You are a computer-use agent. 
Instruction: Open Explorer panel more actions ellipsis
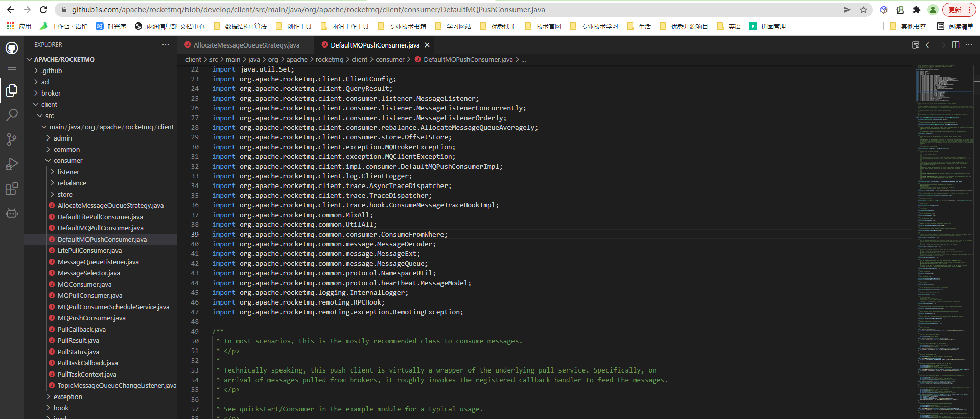[x=166, y=45]
